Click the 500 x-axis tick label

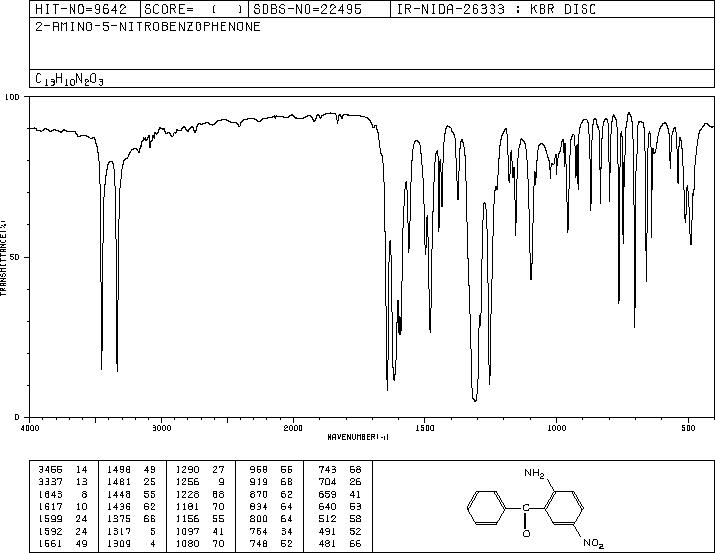688,428
